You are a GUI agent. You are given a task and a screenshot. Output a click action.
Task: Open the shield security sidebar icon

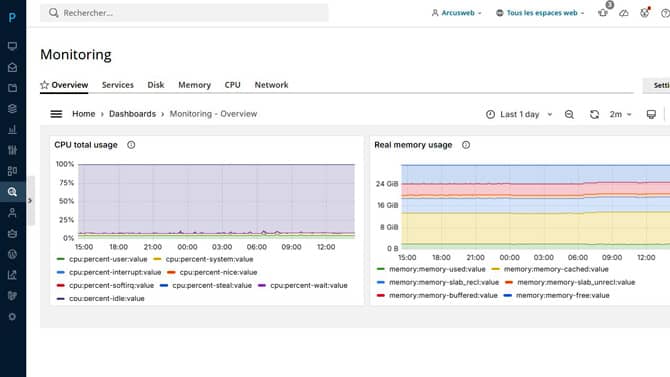click(x=12, y=296)
